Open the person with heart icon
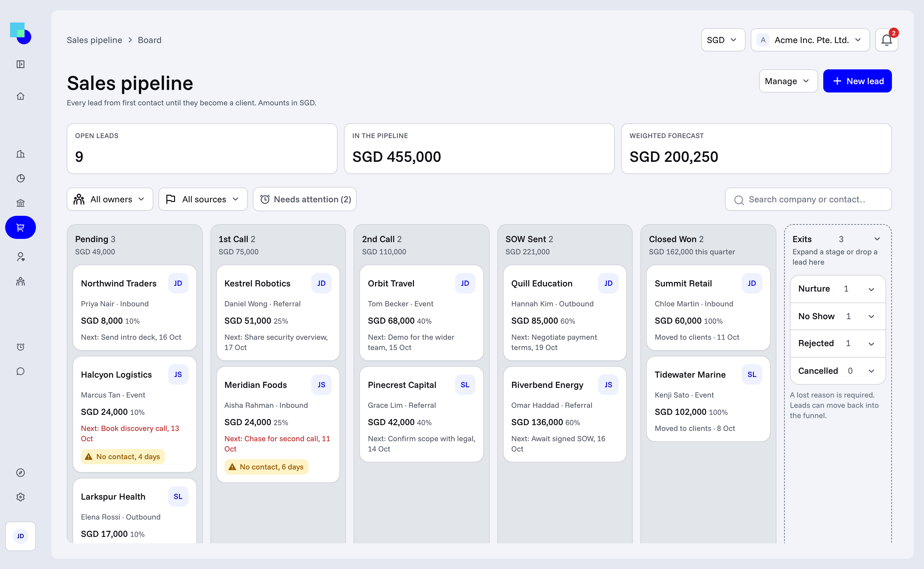The height and width of the screenshot is (569, 924). (x=20, y=257)
